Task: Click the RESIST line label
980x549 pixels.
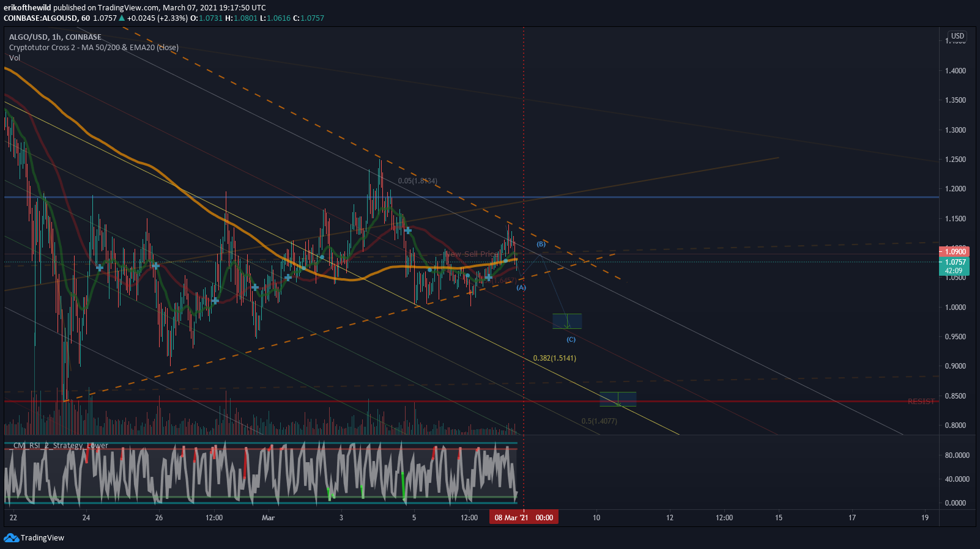Action: point(921,402)
